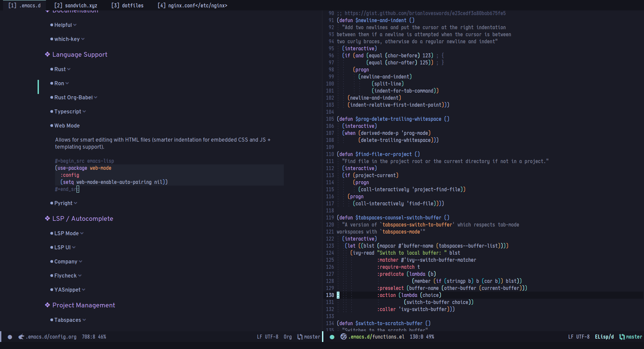644x349 pixels.
Task: Click the Org file icon in left modeline
Action: click(21, 337)
